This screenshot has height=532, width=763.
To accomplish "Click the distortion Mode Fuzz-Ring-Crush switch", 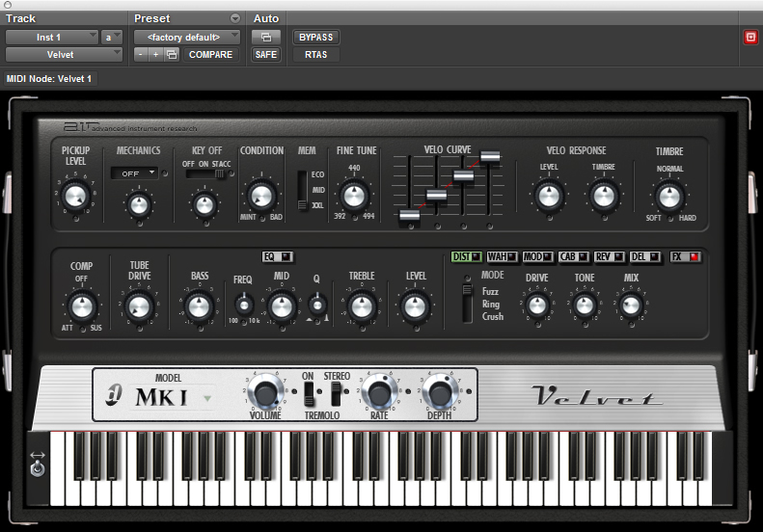I will click(x=467, y=304).
